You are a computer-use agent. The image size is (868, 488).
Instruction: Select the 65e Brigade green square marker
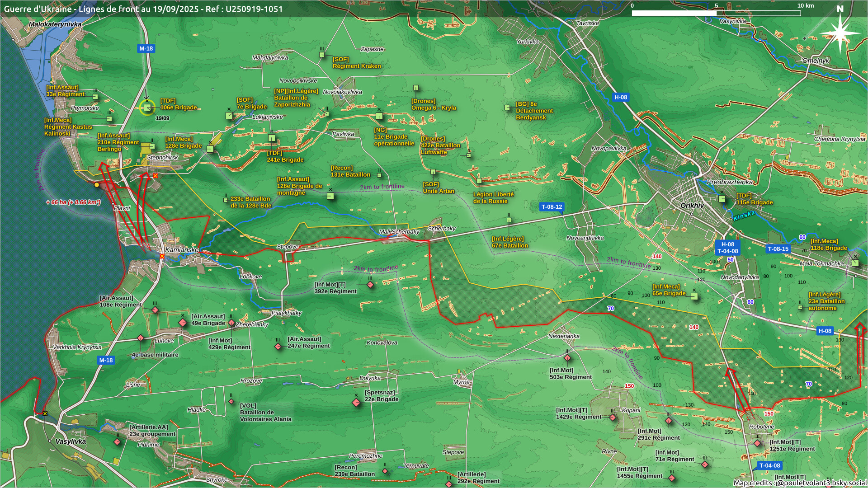[694, 297]
